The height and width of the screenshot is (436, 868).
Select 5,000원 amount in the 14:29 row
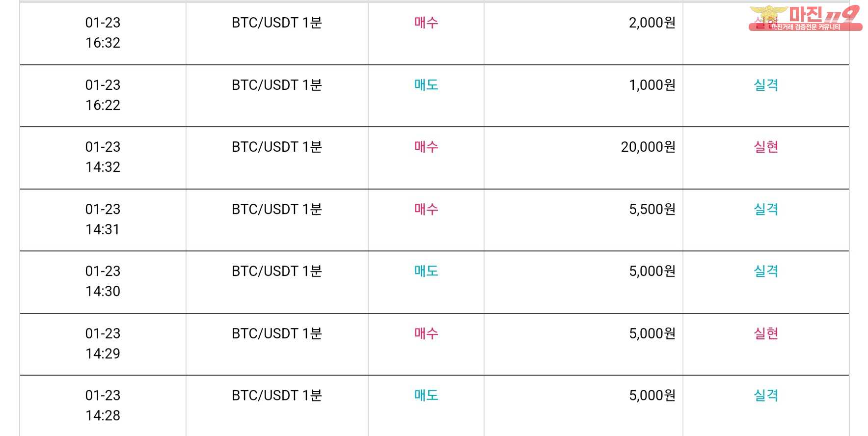click(x=652, y=333)
